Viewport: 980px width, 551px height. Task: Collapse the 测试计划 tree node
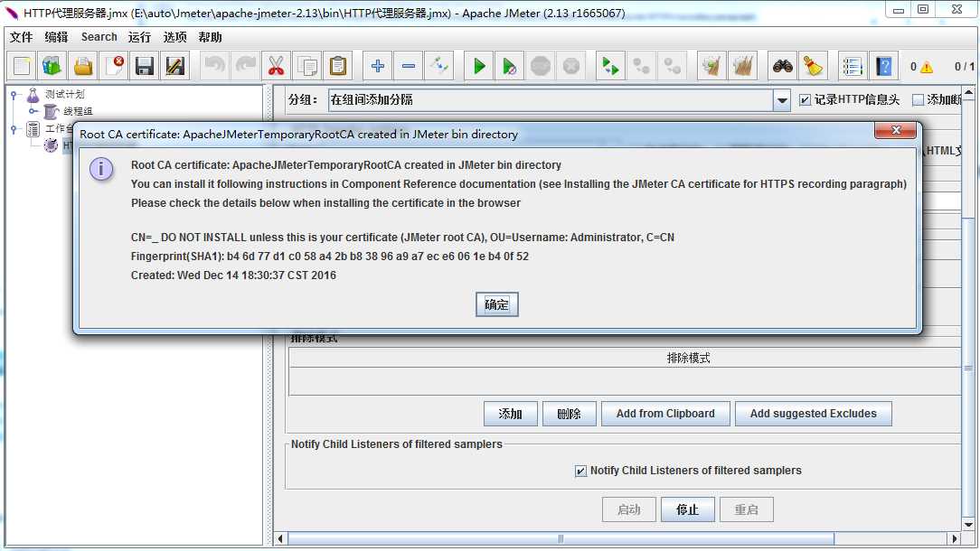coord(14,95)
